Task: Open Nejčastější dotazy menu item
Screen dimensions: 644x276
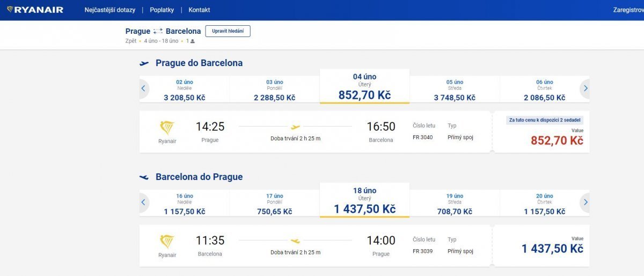Action: pos(109,10)
